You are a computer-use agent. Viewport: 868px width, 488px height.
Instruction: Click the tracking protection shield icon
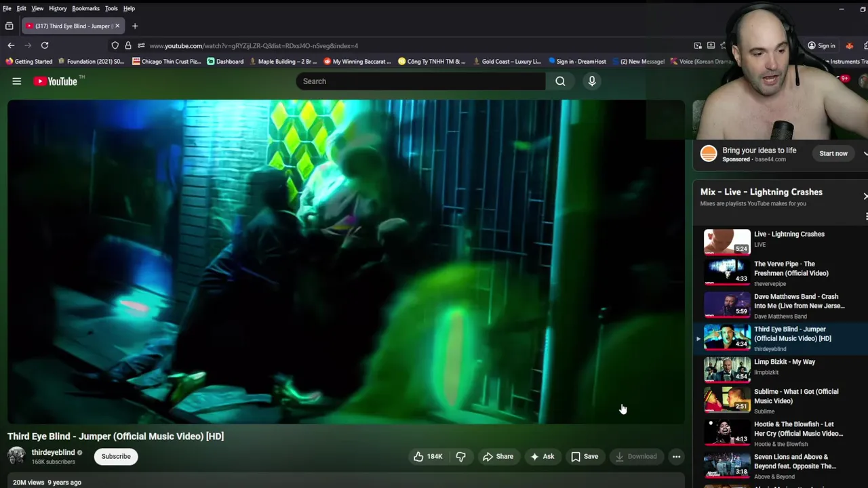click(x=115, y=45)
